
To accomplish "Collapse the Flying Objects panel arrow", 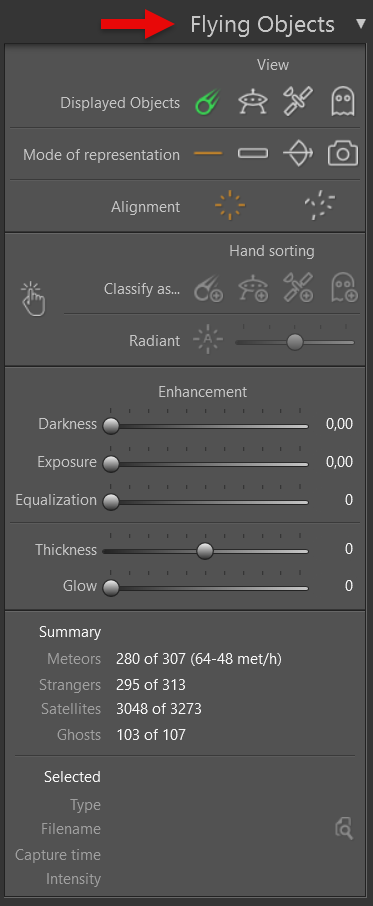I will click(x=361, y=24).
